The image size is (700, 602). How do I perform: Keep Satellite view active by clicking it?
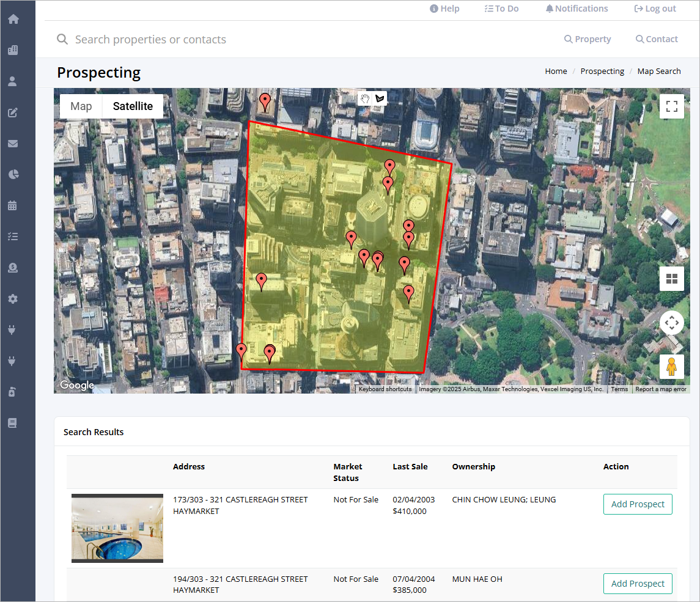click(x=133, y=106)
